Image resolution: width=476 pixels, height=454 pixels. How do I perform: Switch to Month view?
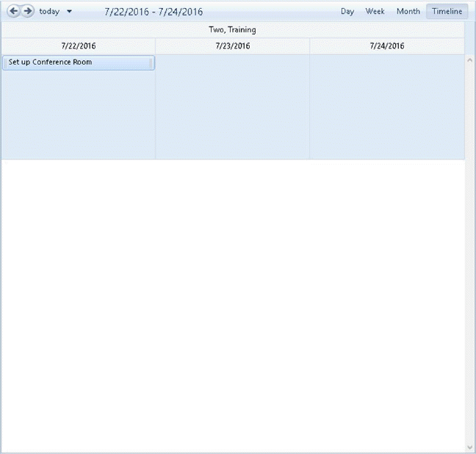[x=408, y=12]
